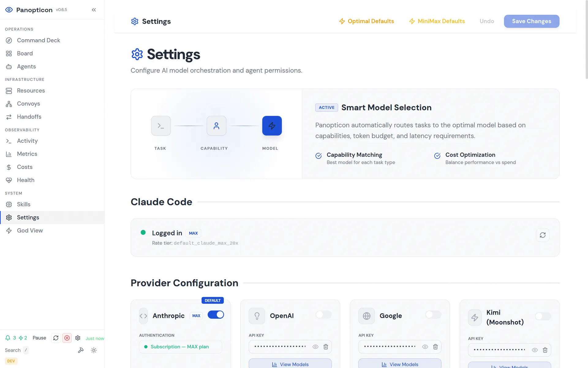Click the God View lightning icon
The width and height of the screenshot is (588, 368).
pyautogui.click(x=9, y=231)
